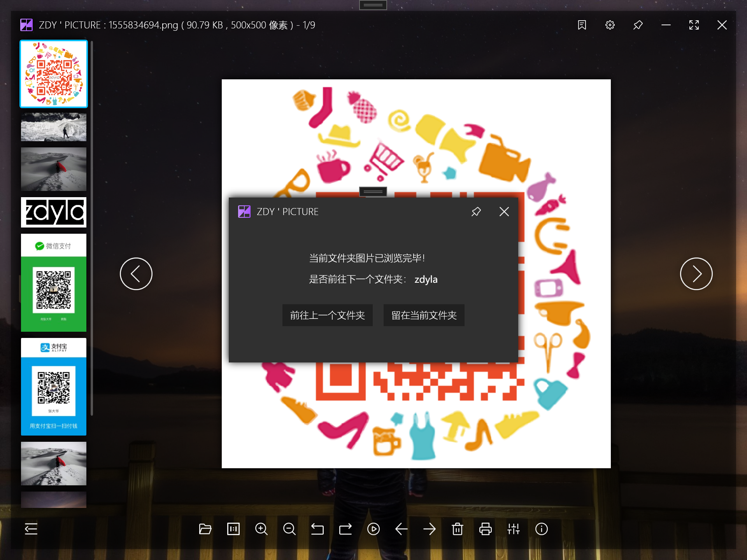The image size is (747, 560).
Task: Show image info with the info icon
Action: coord(542,529)
